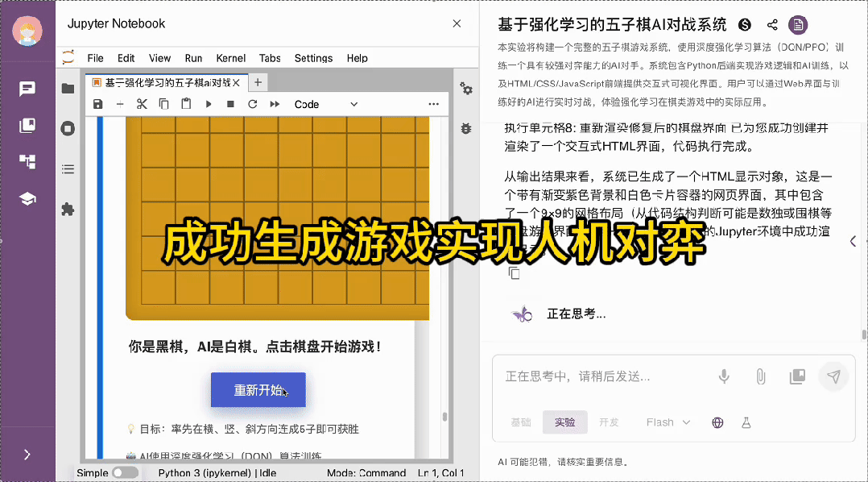Run the current cell with the Run icon

[208, 104]
